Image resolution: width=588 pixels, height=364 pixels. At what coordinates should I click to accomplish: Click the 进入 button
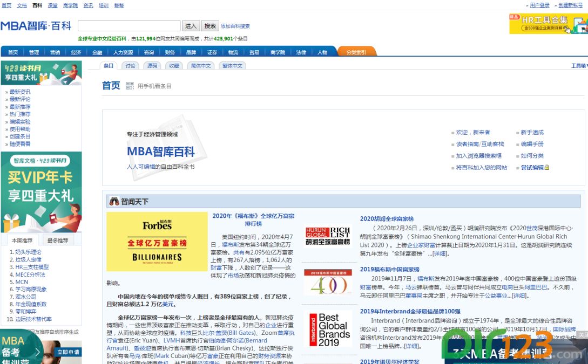pyautogui.click(x=191, y=26)
